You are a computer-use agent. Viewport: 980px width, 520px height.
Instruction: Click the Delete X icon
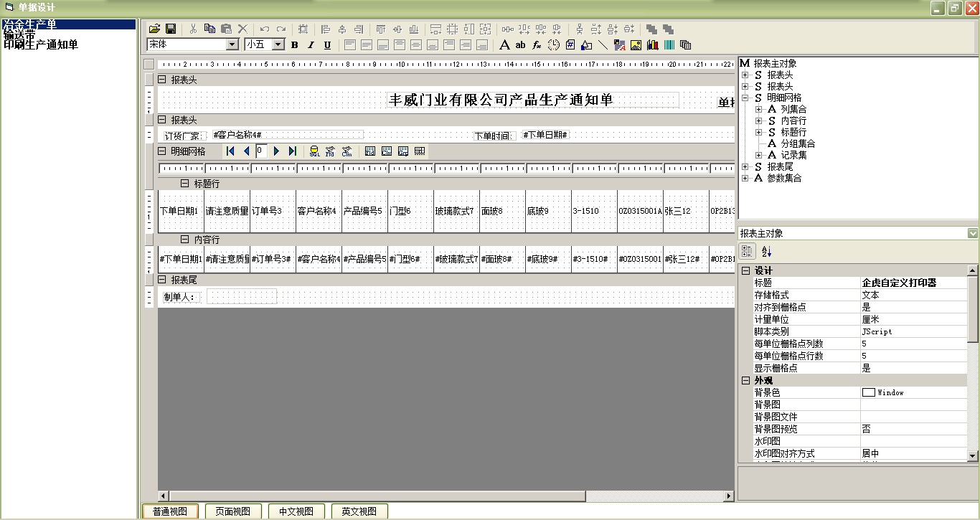click(x=242, y=29)
